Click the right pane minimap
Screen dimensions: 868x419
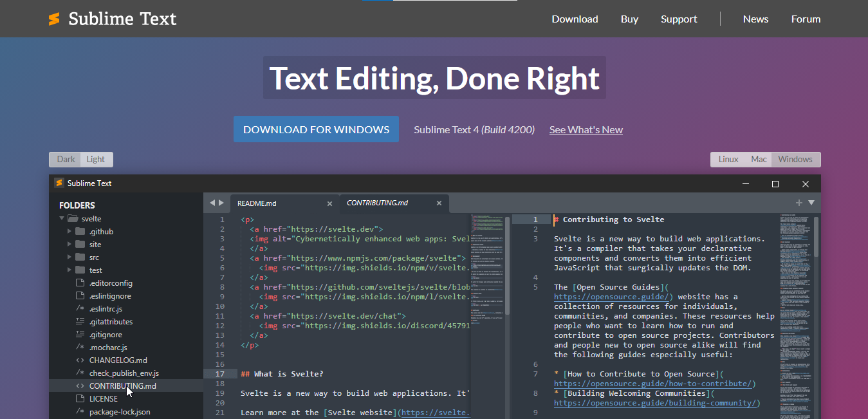795,315
